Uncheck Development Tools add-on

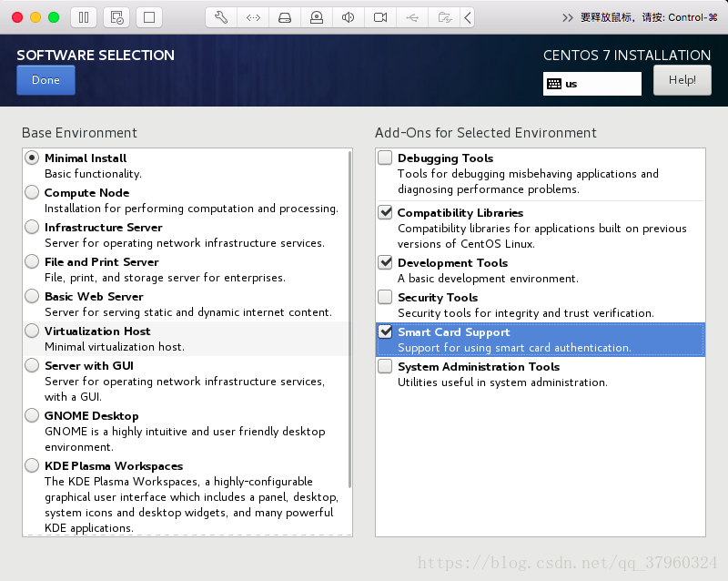(x=385, y=262)
